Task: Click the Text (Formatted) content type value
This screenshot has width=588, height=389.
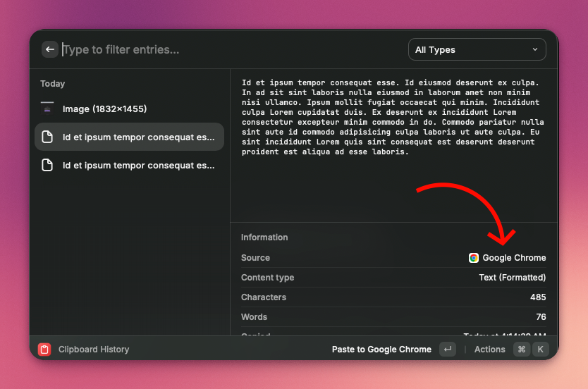Action: click(x=513, y=278)
